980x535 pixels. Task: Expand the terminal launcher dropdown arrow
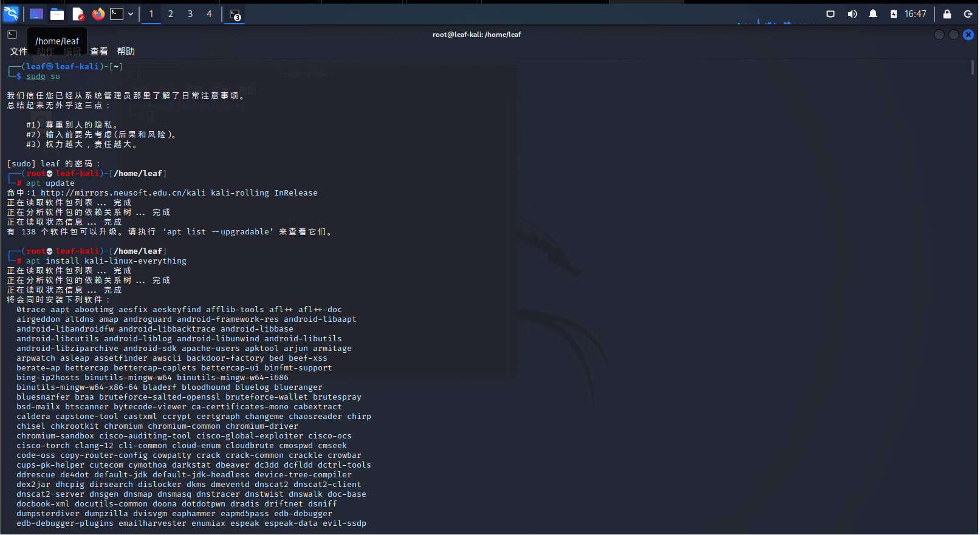point(131,14)
